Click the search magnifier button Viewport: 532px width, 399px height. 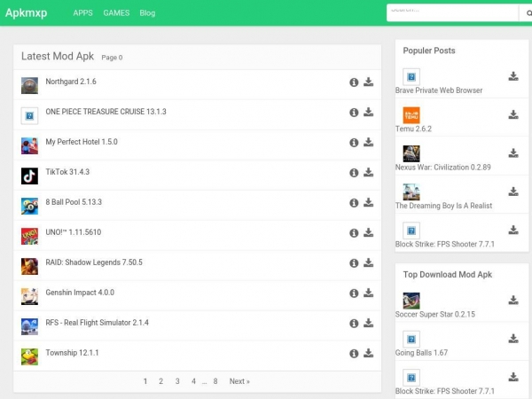click(x=527, y=13)
